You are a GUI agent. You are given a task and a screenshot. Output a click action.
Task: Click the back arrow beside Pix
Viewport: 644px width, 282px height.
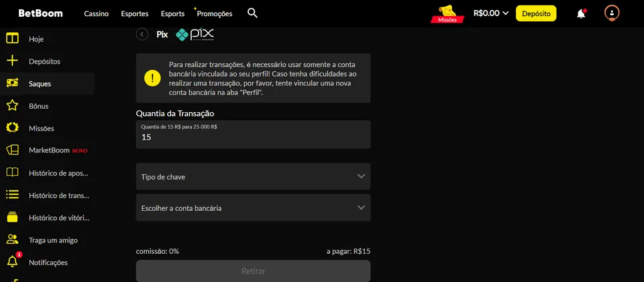tap(142, 34)
